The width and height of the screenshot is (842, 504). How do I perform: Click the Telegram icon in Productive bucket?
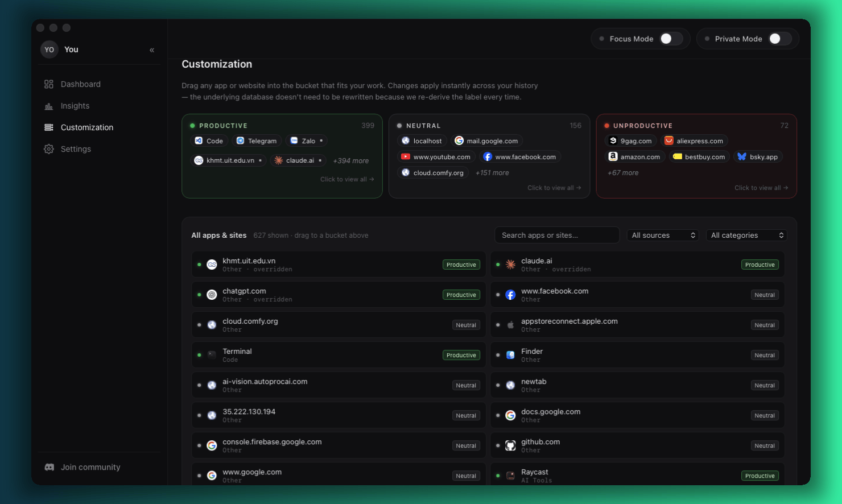(x=240, y=141)
